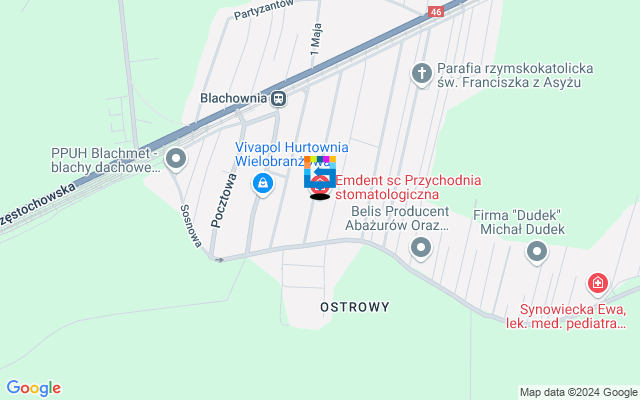This screenshot has height=400, width=640.
Task: Click the Blachownia train station icon
Action: pyautogui.click(x=279, y=98)
